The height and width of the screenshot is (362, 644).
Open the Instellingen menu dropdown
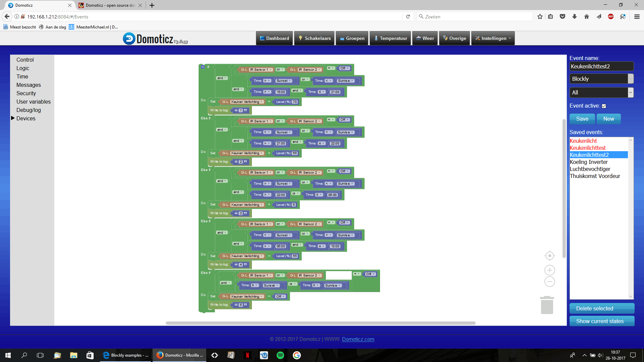tap(493, 38)
